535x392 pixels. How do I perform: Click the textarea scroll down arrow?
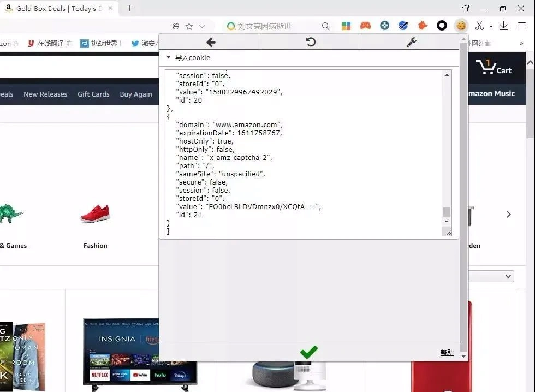[x=447, y=222]
